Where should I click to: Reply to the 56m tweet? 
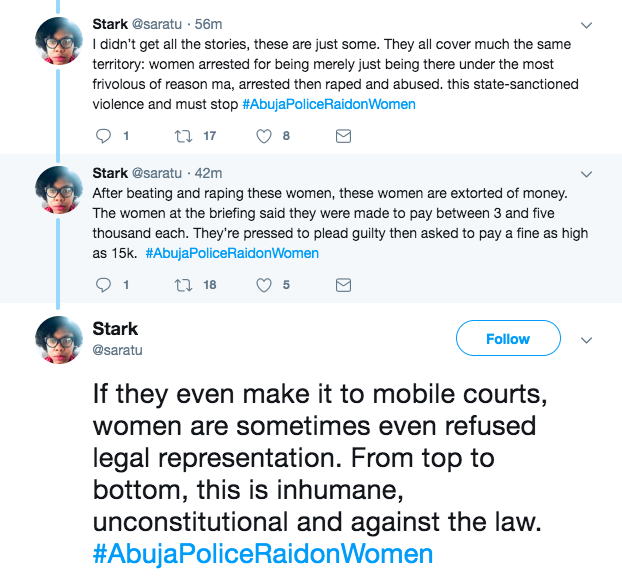click(x=104, y=136)
